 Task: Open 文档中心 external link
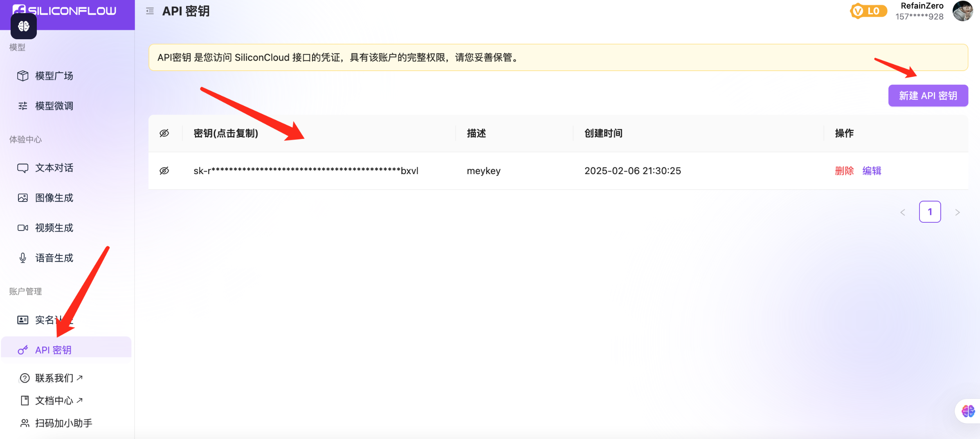click(x=59, y=401)
